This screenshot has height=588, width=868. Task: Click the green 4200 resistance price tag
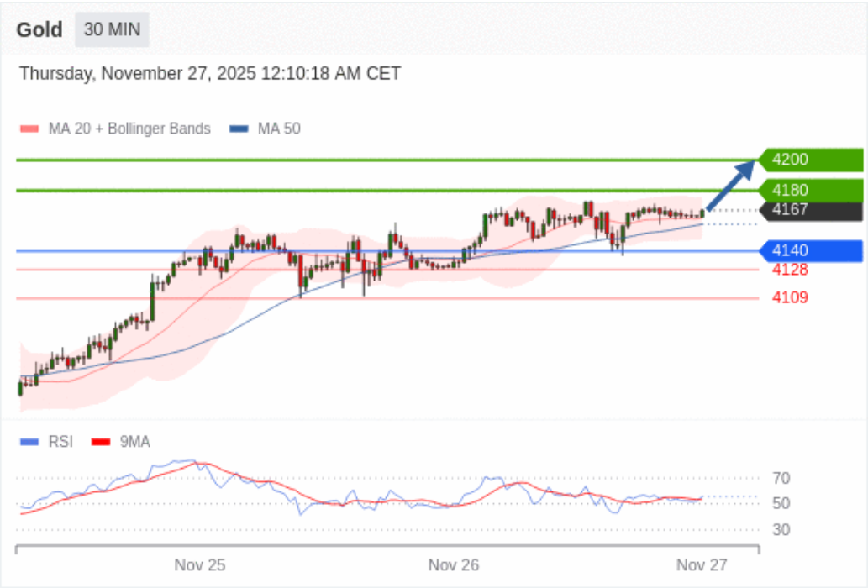click(810, 160)
